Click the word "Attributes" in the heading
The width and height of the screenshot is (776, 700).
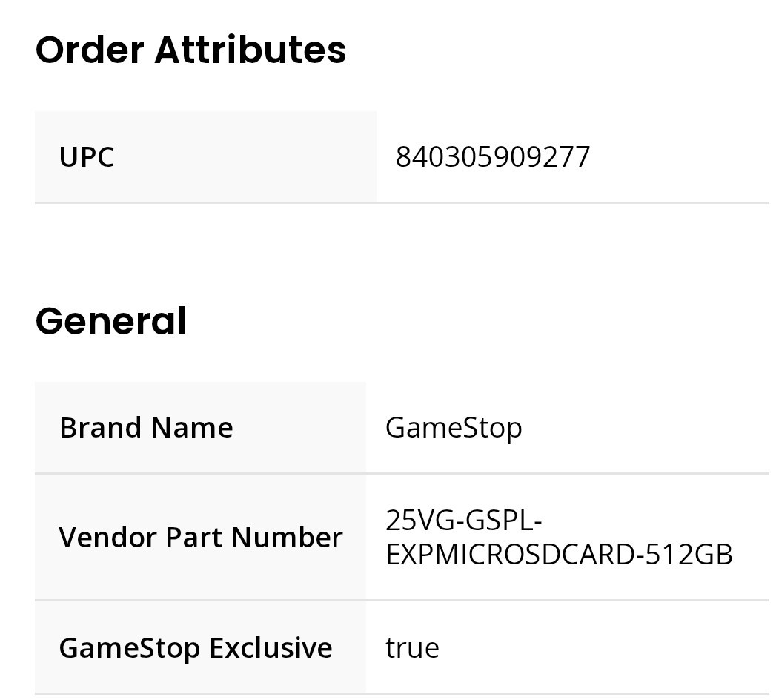251,50
